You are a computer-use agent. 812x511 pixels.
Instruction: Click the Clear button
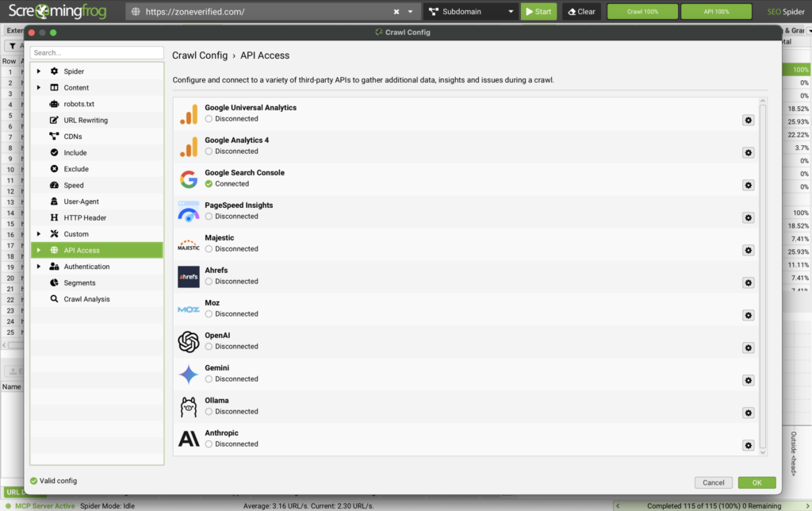point(581,11)
